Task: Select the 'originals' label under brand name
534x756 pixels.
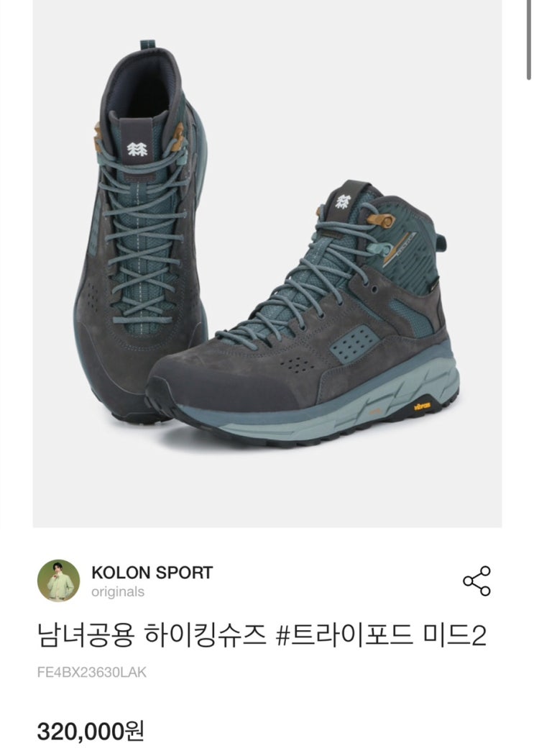Action: (x=118, y=591)
